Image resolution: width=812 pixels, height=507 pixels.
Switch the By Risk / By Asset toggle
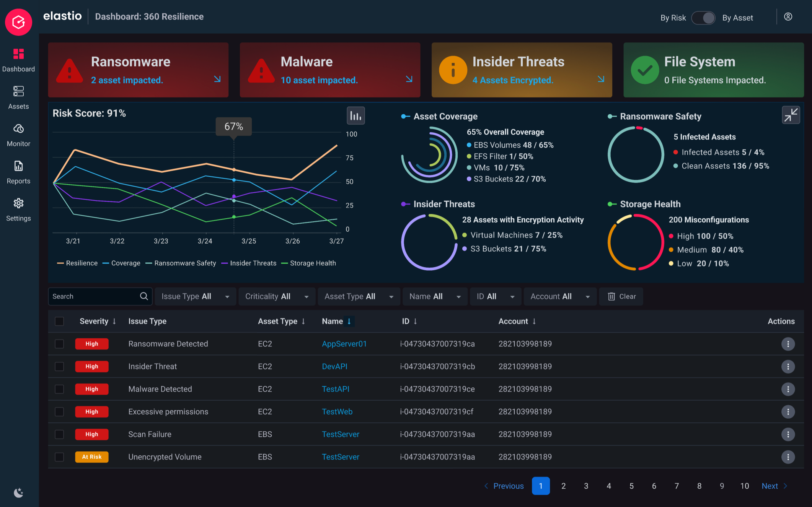tap(703, 18)
